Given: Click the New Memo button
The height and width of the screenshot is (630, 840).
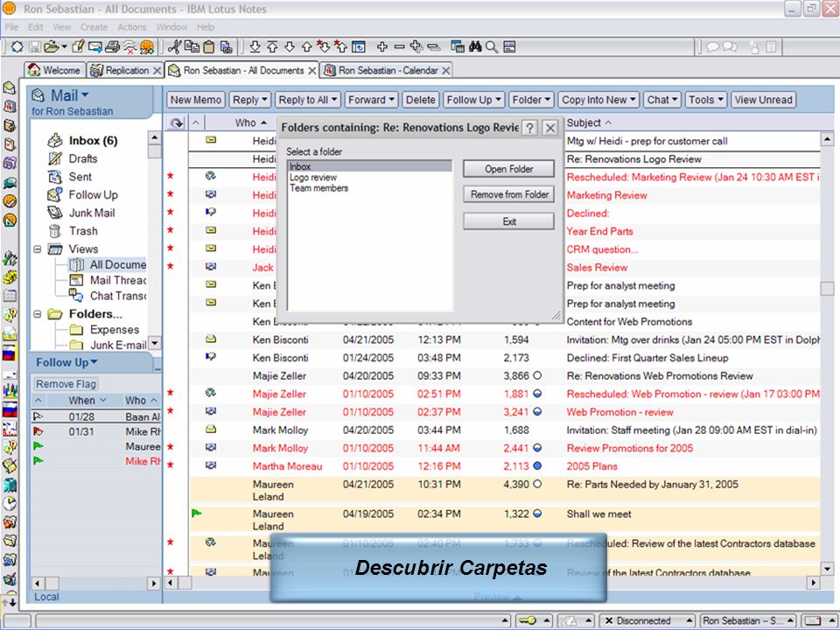Looking at the screenshot, I should [x=195, y=100].
